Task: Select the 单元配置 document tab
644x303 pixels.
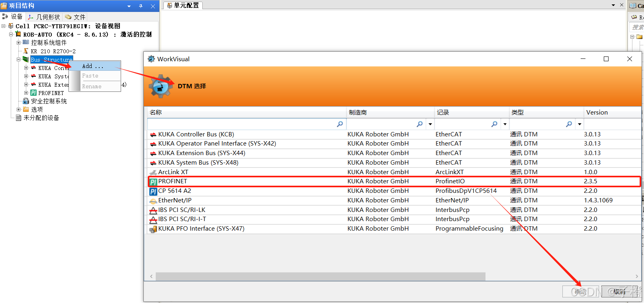Action: [183, 5]
